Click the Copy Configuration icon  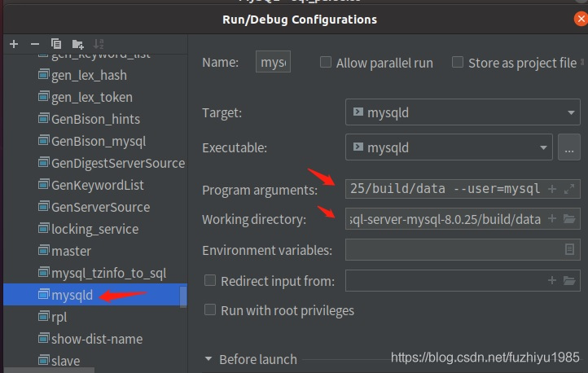point(56,43)
